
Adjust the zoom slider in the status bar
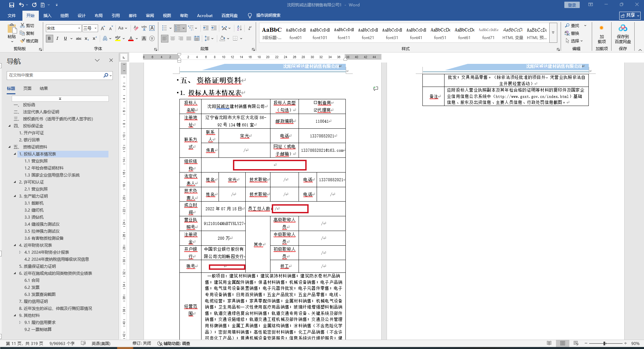[605, 343]
